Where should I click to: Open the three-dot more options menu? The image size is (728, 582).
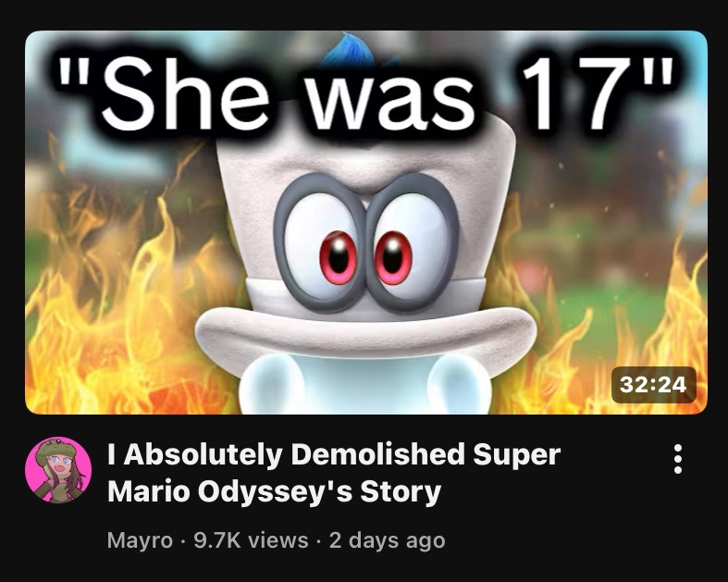pyautogui.click(x=677, y=459)
